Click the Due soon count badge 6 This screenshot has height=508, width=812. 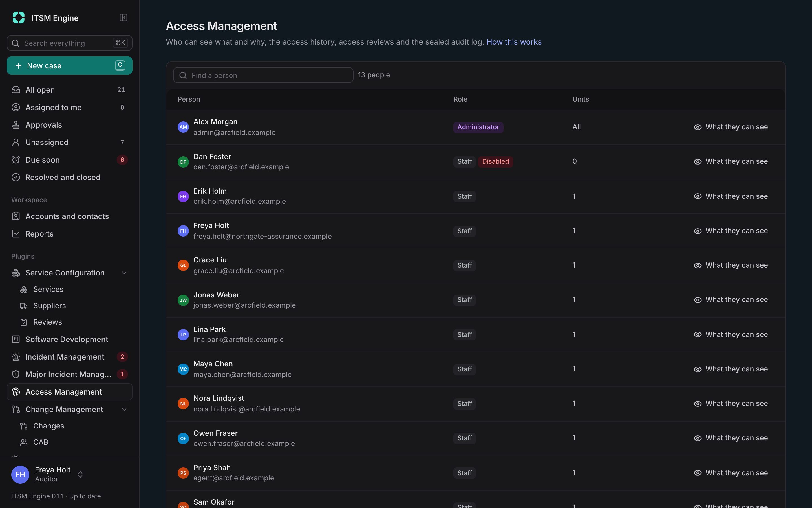click(x=122, y=160)
